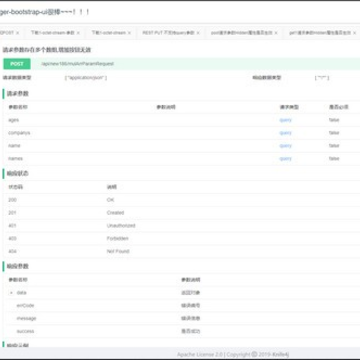The width and height of the screenshot is (360, 360).
Task: Close the '下载1-octet-stream' tab without 参数
Action: pyautogui.click(x=129, y=33)
